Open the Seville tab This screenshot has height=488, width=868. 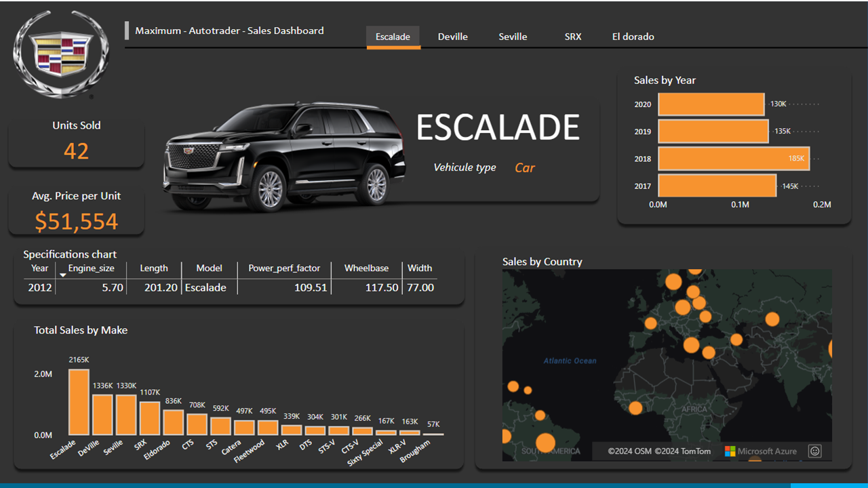click(513, 37)
